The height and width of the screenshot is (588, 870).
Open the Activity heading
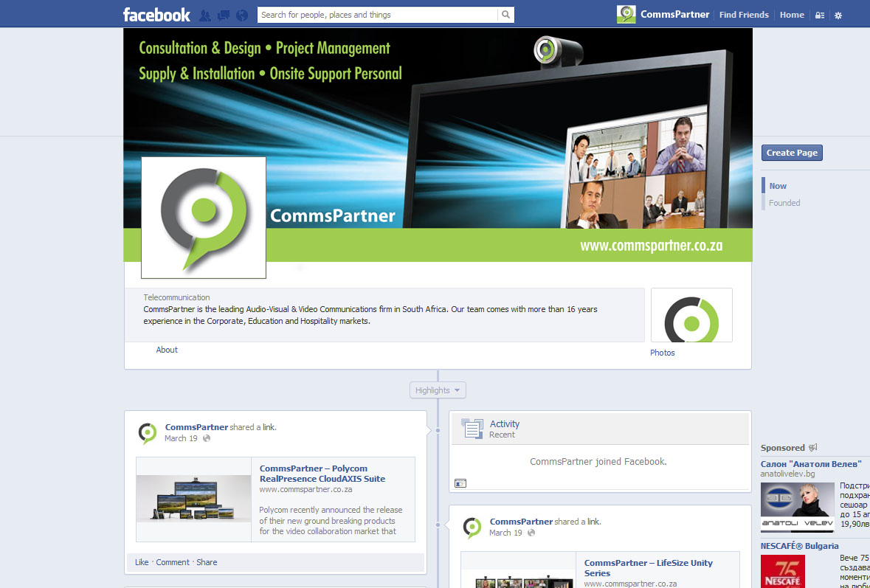point(504,423)
